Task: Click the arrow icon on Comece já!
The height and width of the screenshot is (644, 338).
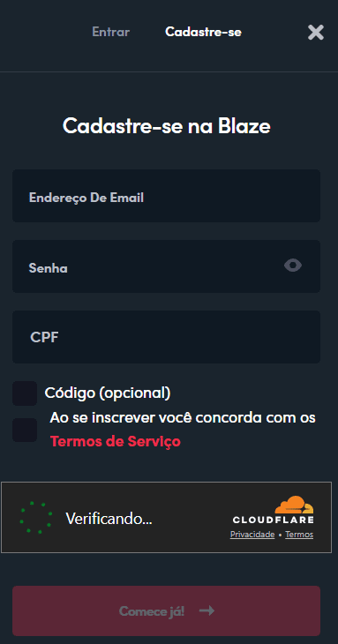Action: click(207, 610)
